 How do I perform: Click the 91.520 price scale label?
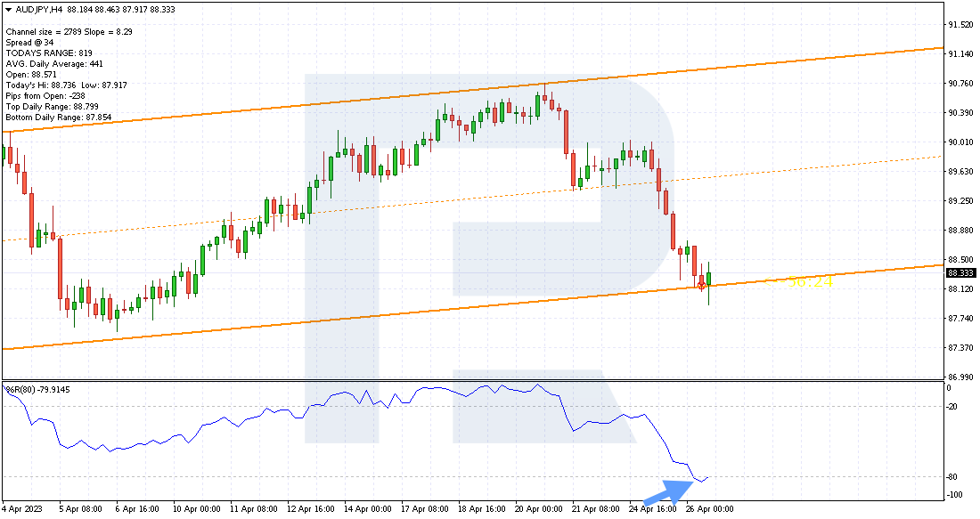coord(960,25)
